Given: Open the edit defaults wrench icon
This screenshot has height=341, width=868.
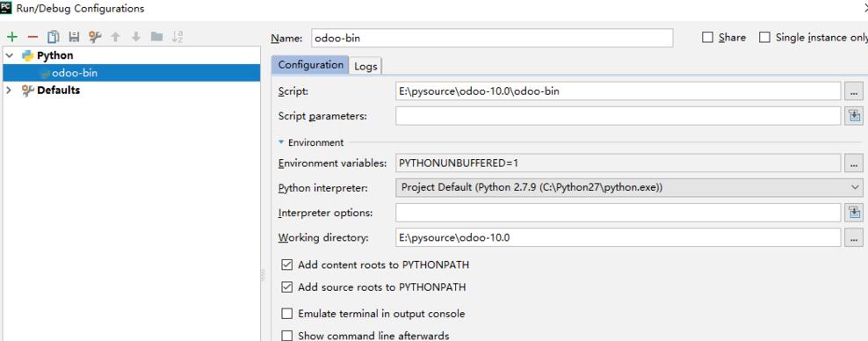Looking at the screenshot, I should click(x=95, y=37).
